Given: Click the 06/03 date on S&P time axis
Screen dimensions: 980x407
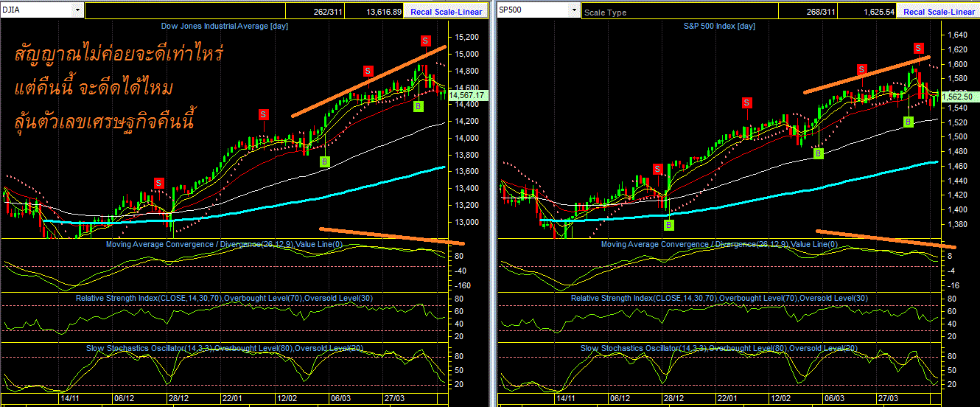Looking at the screenshot, I should click(836, 397).
